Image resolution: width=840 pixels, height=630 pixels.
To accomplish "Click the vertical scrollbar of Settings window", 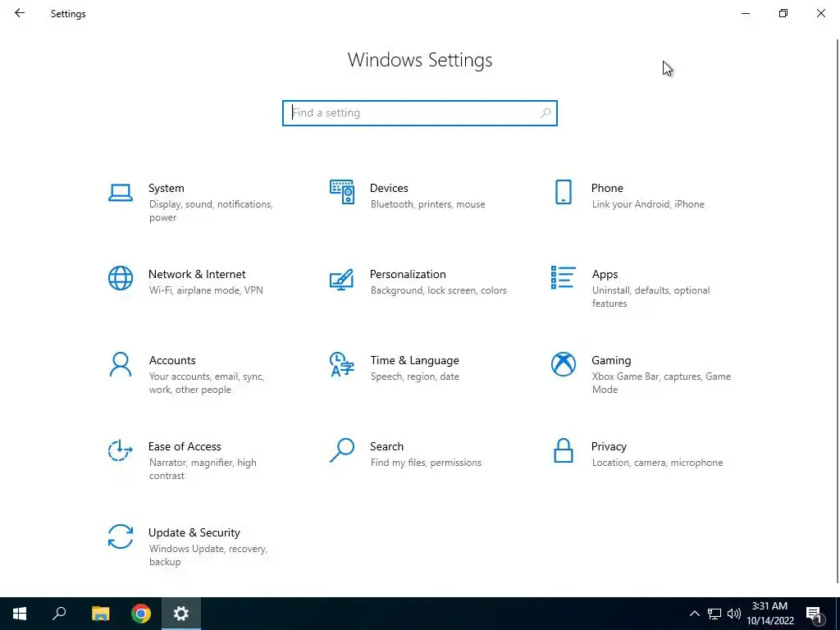I will 837,311.
